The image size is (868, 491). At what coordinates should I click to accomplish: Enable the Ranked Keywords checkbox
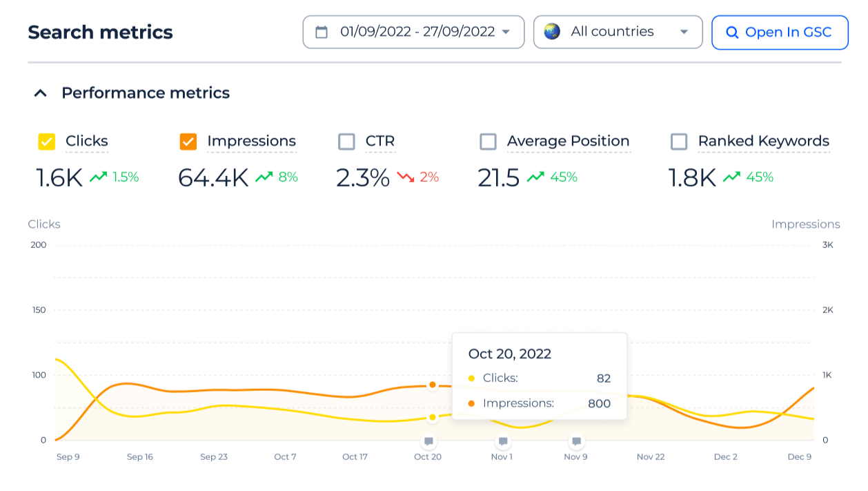click(x=679, y=142)
